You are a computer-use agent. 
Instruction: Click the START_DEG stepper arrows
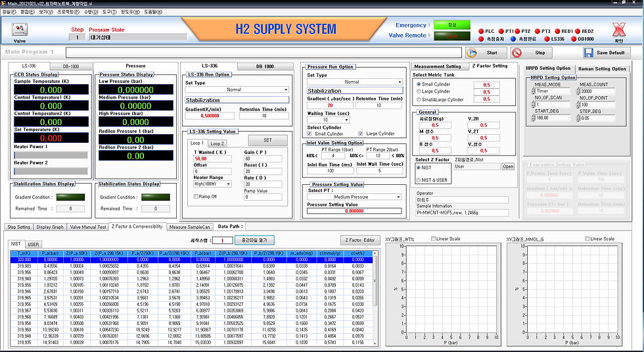pos(533,118)
